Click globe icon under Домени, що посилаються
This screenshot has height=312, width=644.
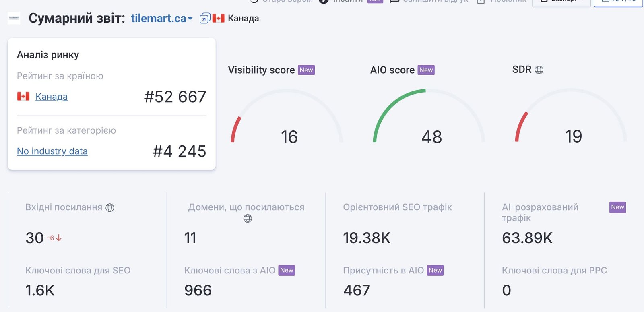tap(248, 218)
